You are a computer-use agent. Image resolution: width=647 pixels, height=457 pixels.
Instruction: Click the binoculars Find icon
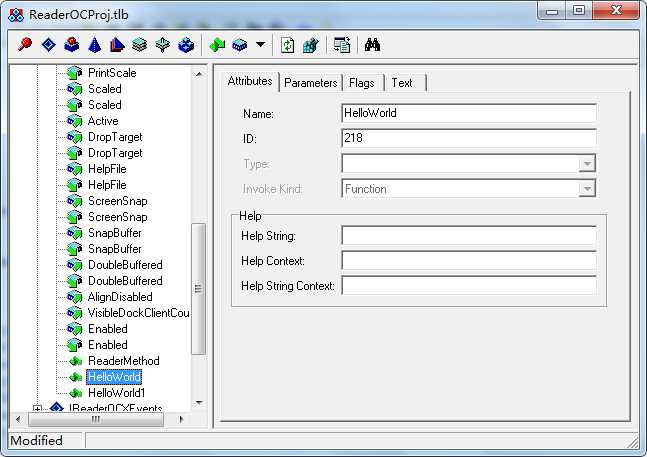(372, 45)
